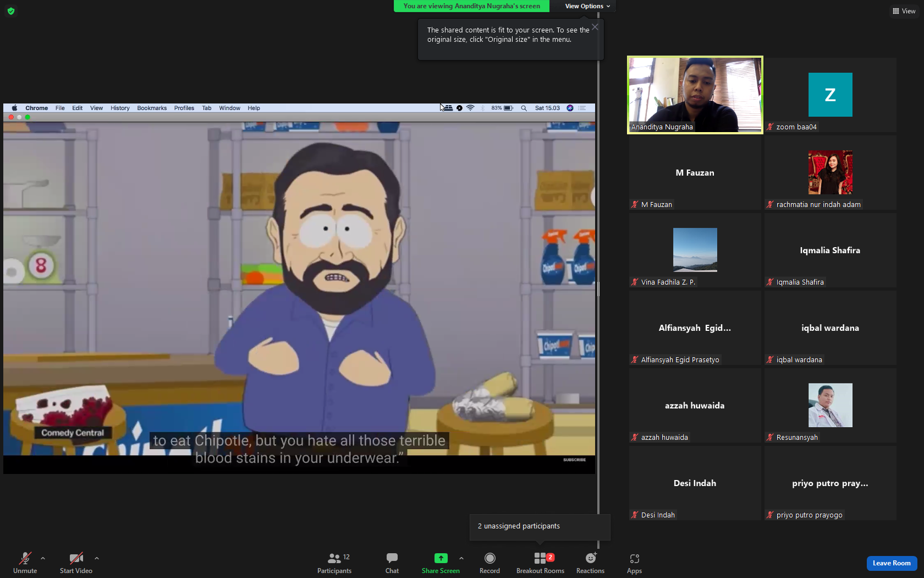Image resolution: width=924 pixels, height=578 pixels.
Task: Click the Siri icon in menu bar
Action: point(570,108)
